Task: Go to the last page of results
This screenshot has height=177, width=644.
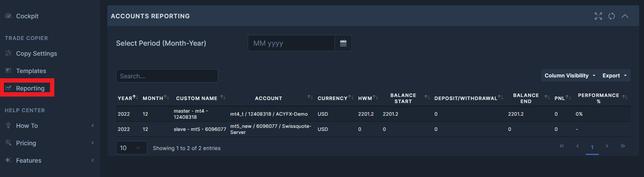Action: tap(623, 146)
